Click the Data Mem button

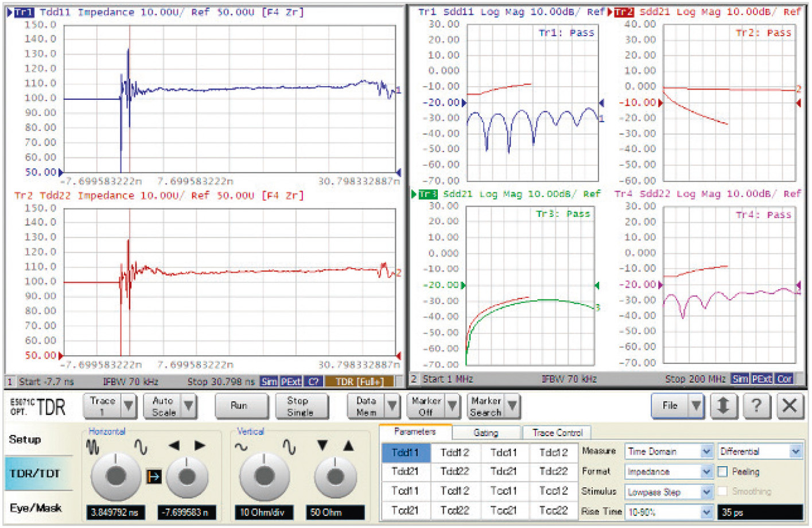pyautogui.click(x=367, y=406)
